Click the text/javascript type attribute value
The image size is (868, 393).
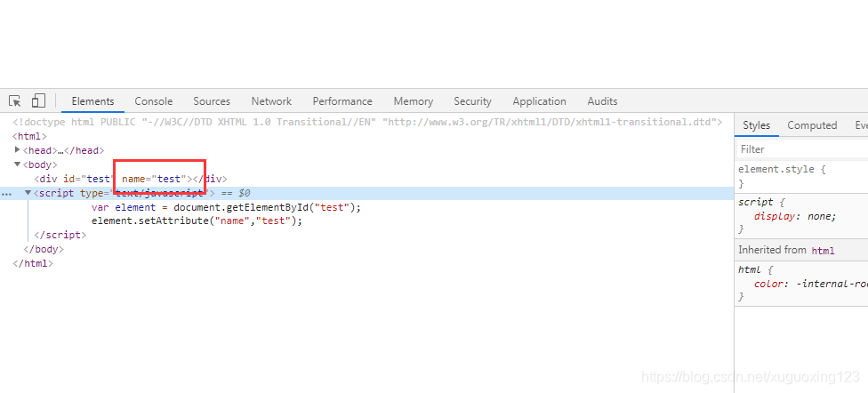[159, 193]
